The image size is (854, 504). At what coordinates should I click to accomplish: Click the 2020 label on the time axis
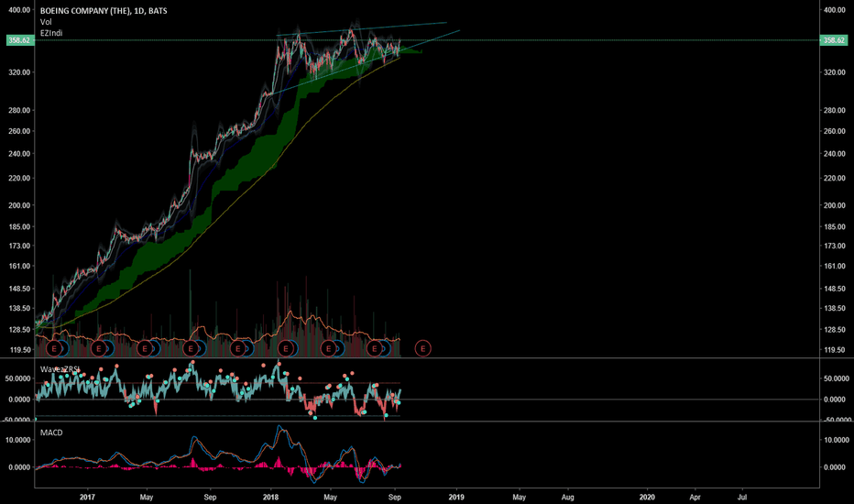click(x=647, y=497)
